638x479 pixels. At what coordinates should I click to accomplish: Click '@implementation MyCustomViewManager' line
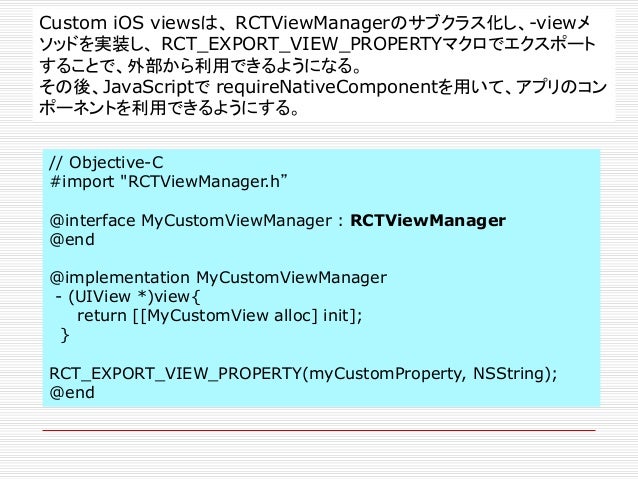tap(218, 278)
